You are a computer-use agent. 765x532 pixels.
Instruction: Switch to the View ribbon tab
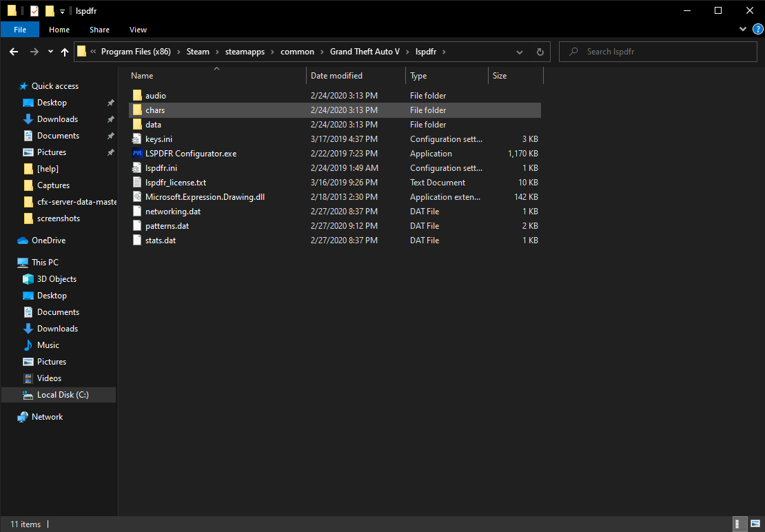pos(138,30)
